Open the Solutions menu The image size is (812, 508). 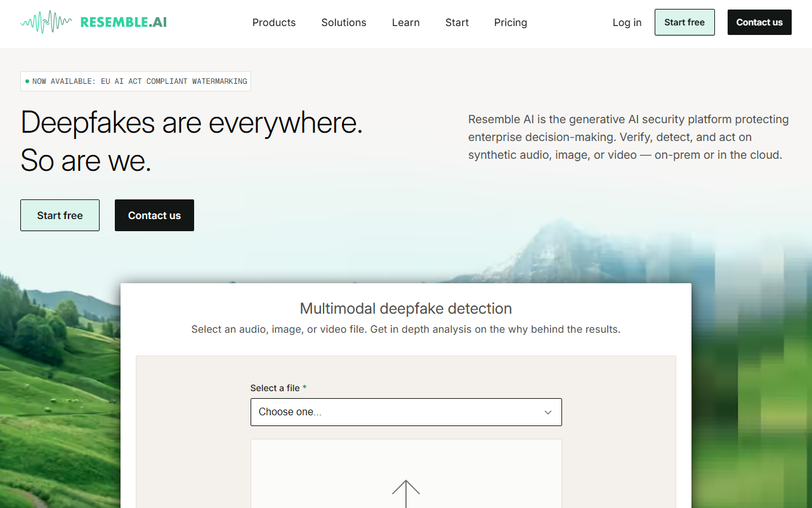point(344,22)
